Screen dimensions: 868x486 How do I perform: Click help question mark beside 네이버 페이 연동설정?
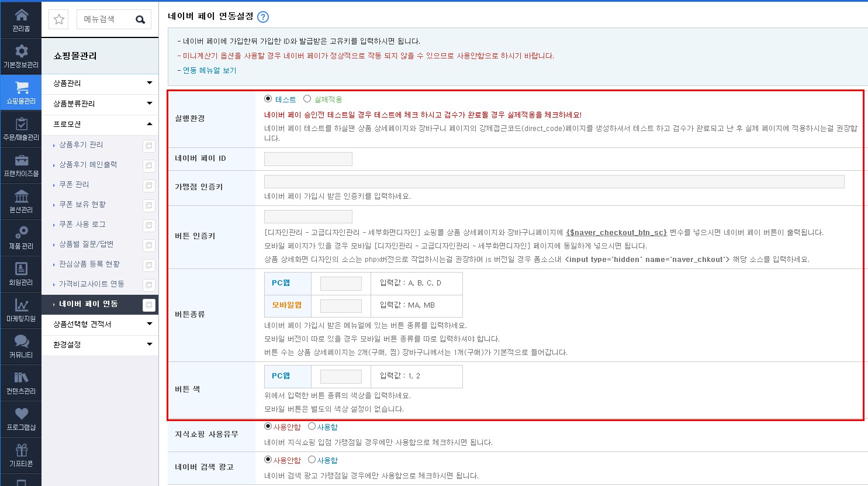(263, 17)
